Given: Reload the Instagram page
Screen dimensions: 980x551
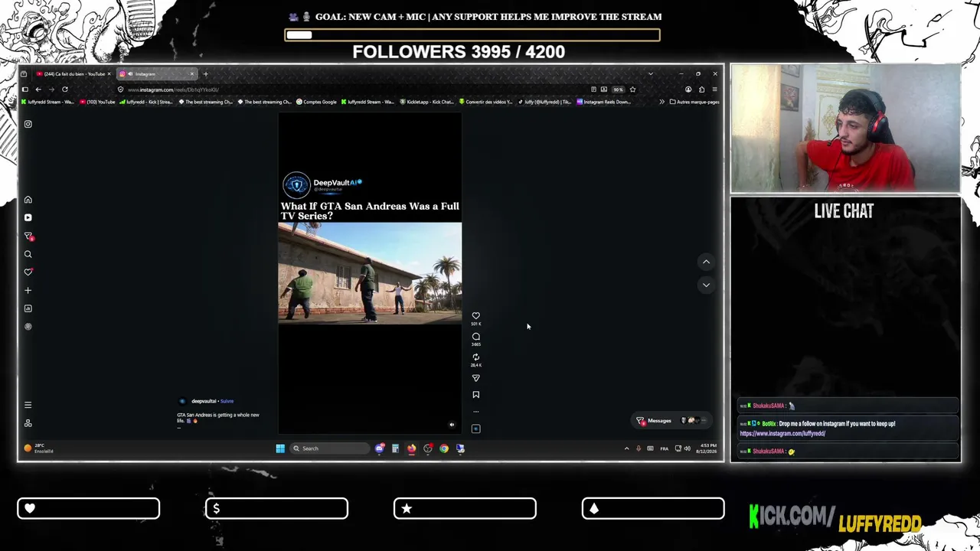Looking at the screenshot, I should tap(65, 90).
